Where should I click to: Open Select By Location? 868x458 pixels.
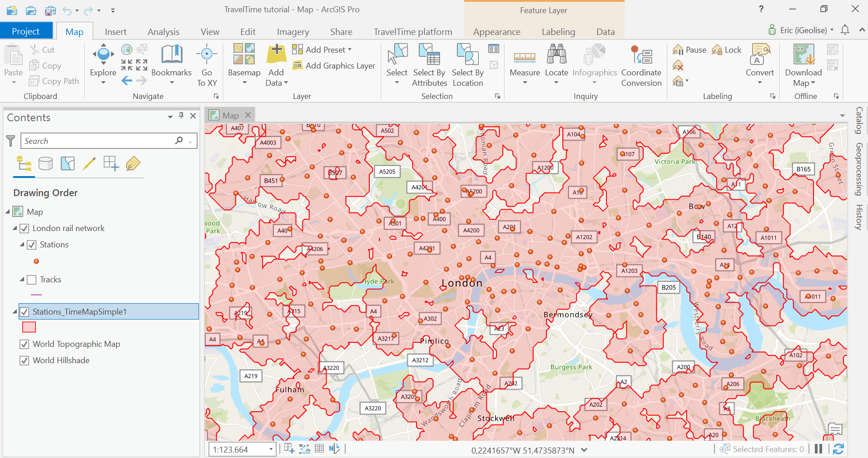467,64
